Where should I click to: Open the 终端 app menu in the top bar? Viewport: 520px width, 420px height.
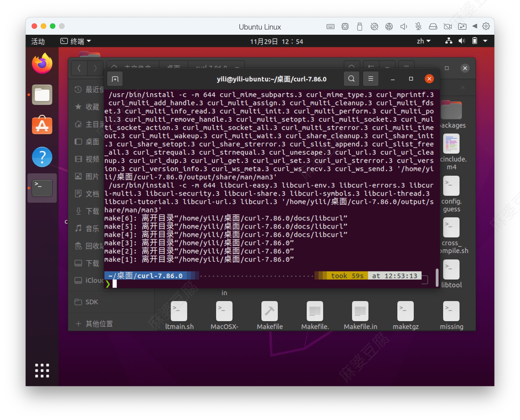click(76, 41)
